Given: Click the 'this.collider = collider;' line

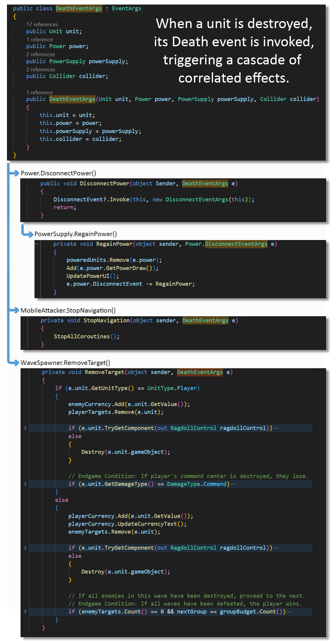Looking at the screenshot, I should pyautogui.click(x=80, y=139).
